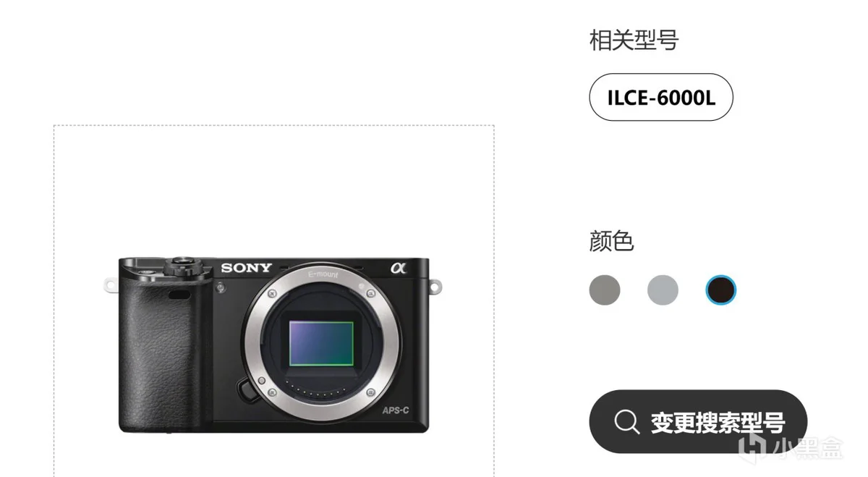Click the blue image sensor in the mount
Screen dimensions: 868x477
tap(322, 343)
